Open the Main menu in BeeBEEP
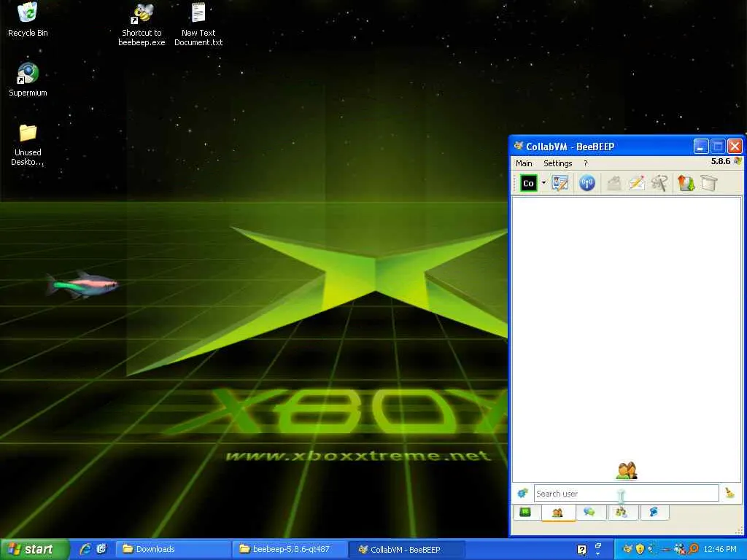 click(x=524, y=163)
